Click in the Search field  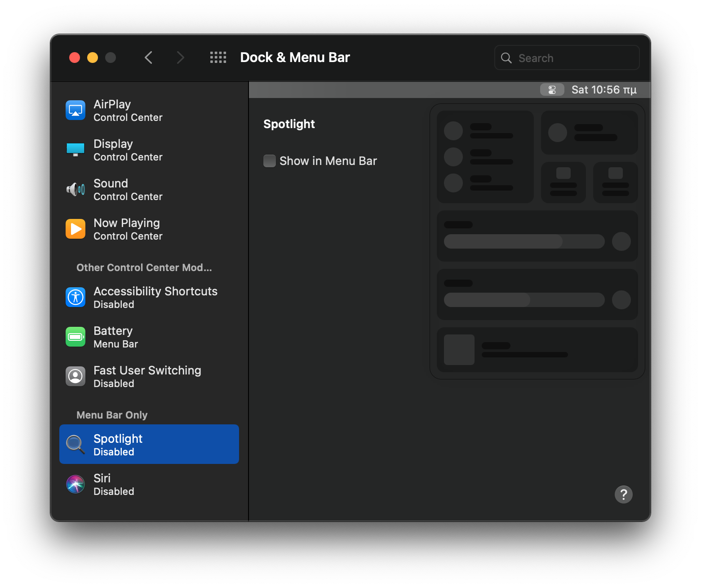(567, 58)
